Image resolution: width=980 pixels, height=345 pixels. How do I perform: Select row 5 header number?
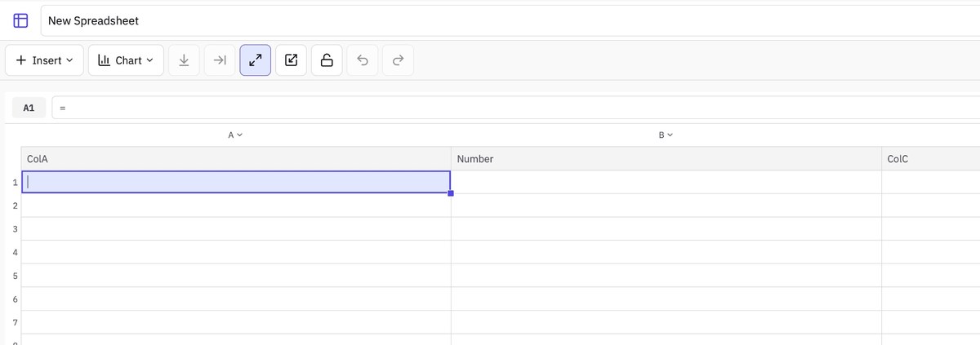pyautogui.click(x=15, y=276)
